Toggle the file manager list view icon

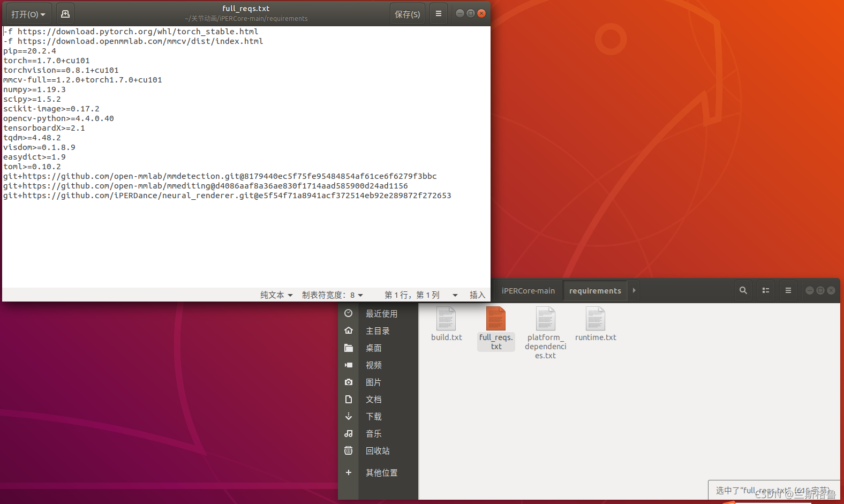[766, 290]
